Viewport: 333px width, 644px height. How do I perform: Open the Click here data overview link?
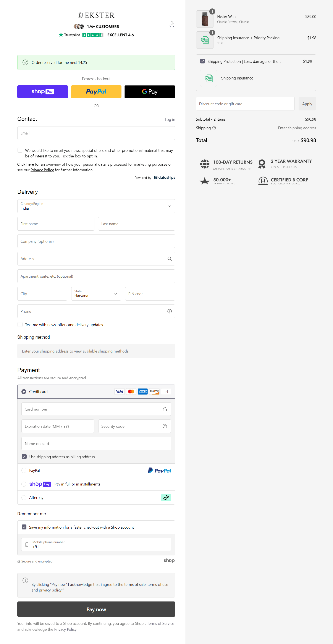26,164
